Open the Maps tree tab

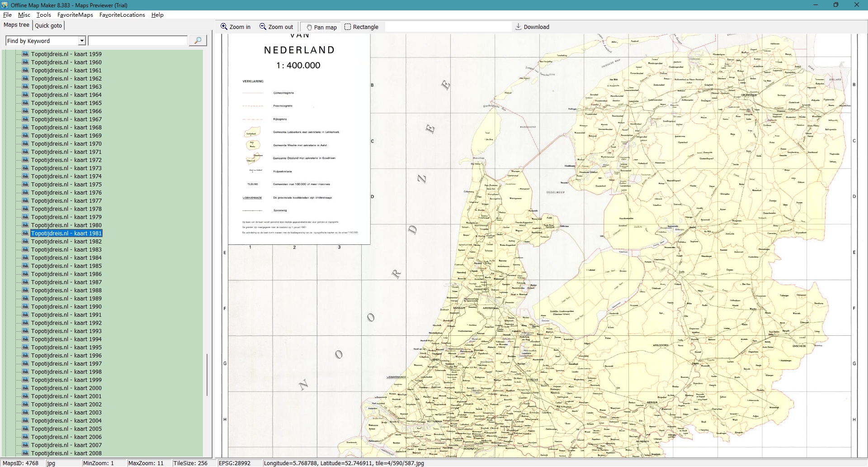pos(16,25)
